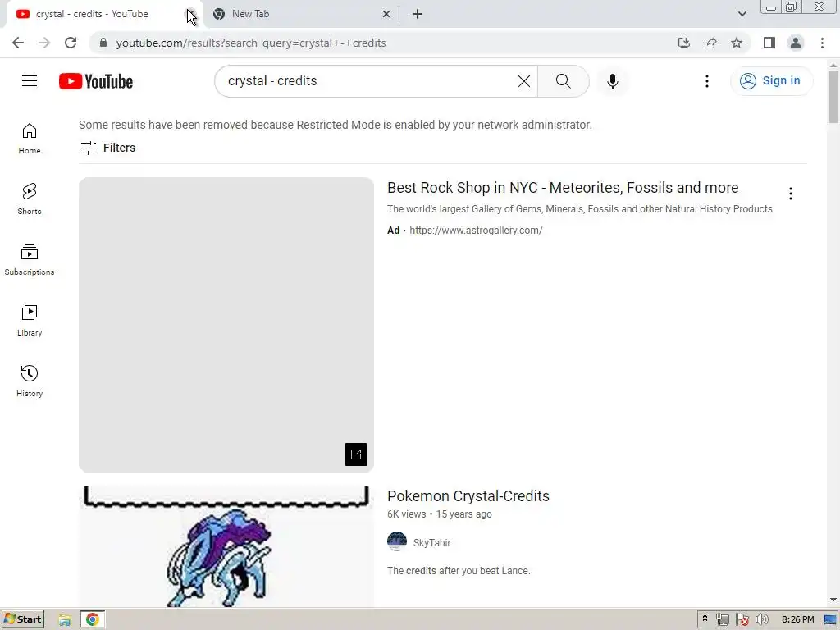Click the browser address bar URL
This screenshot has width=840, height=630.
[251, 43]
